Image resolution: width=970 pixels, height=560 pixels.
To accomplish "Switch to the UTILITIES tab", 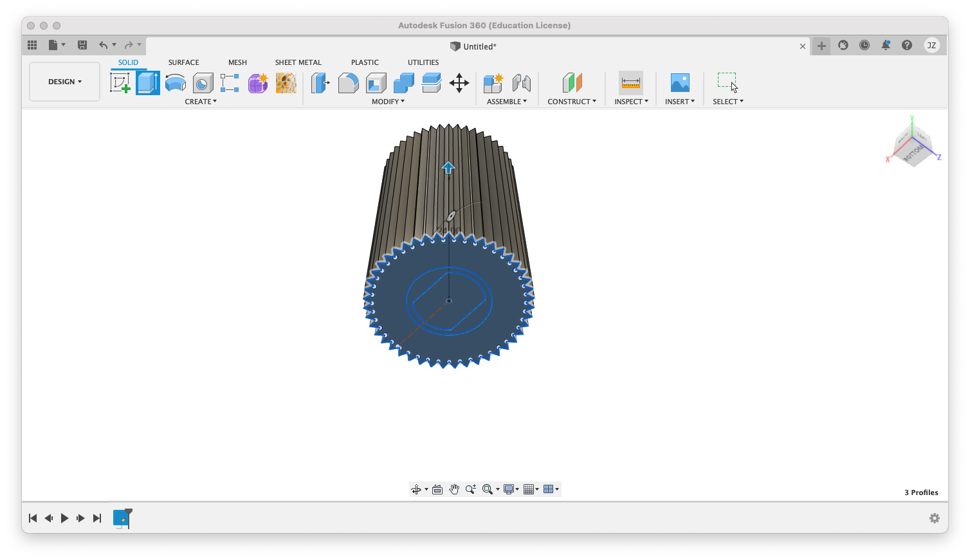I will [423, 62].
